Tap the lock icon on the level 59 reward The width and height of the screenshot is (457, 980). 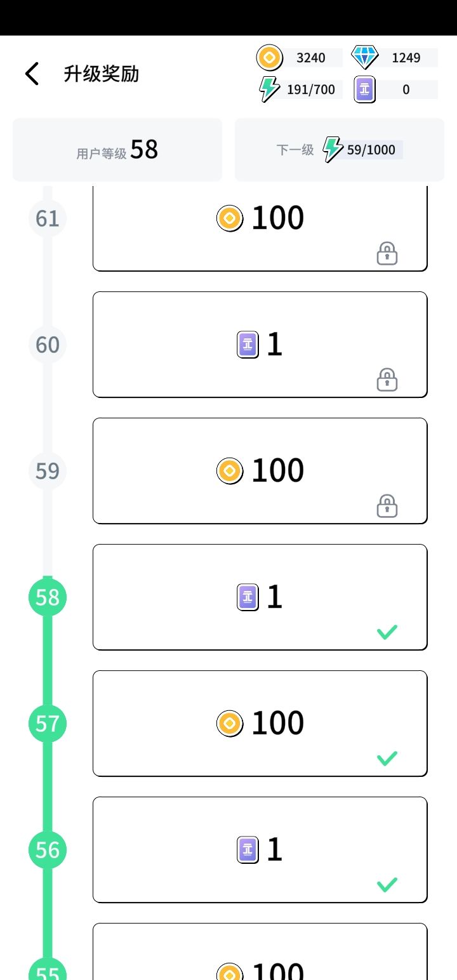point(387,507)
